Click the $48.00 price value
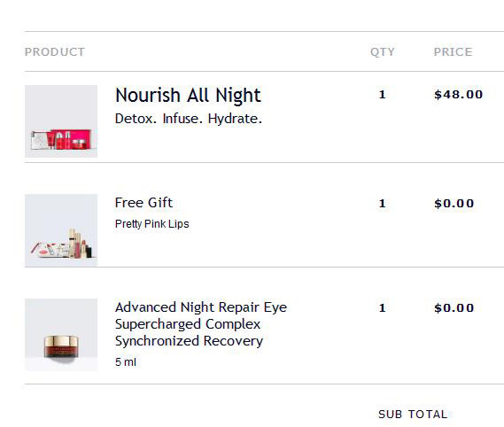Image resolution: width=504 pixels, height=427 pixels. [458, 95]
